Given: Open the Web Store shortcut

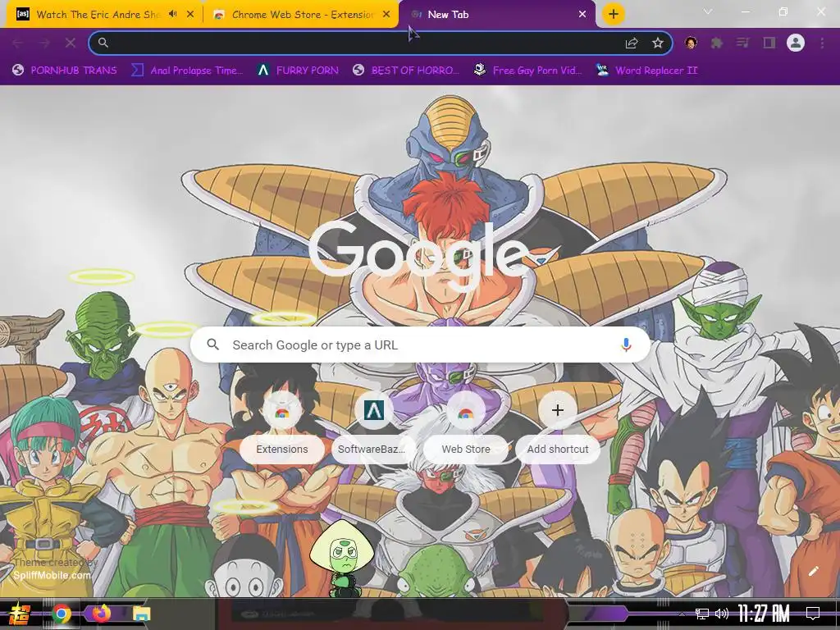Looking at the screenshot, I should [x=466, y=427].
